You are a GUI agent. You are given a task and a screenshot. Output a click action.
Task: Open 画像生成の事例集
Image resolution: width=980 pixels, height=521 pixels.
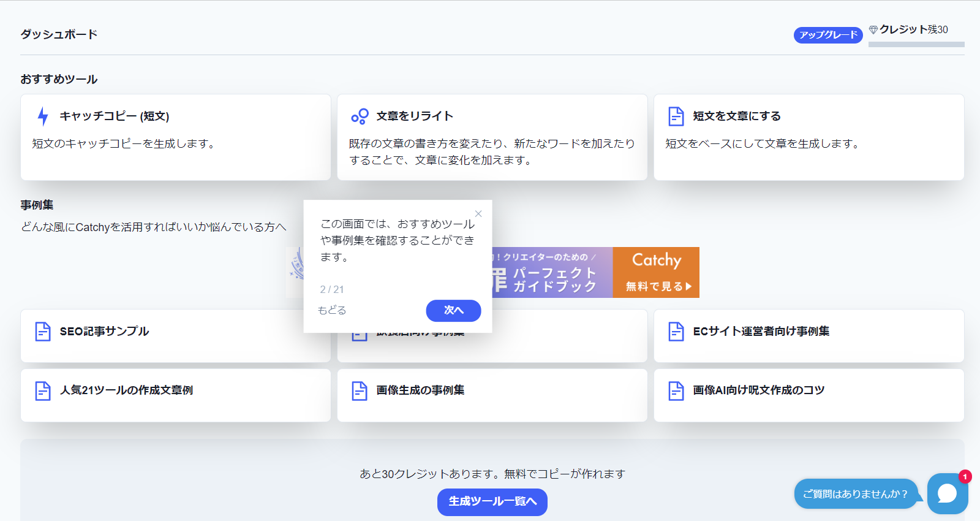(x=492, y=395)
